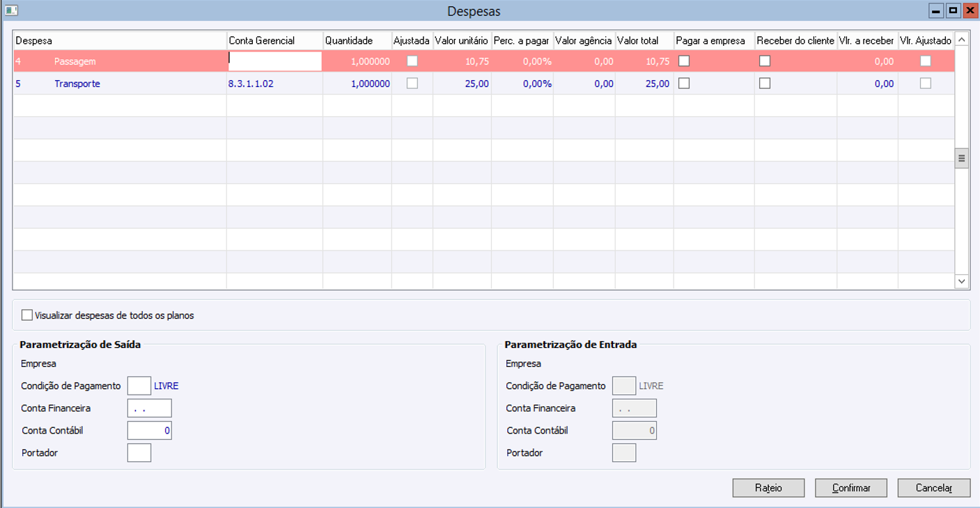Image resolution: width=980 pixels, height=508 pixels.
Task: Click the Perc. a pagar column header
Action: [522, 40]
